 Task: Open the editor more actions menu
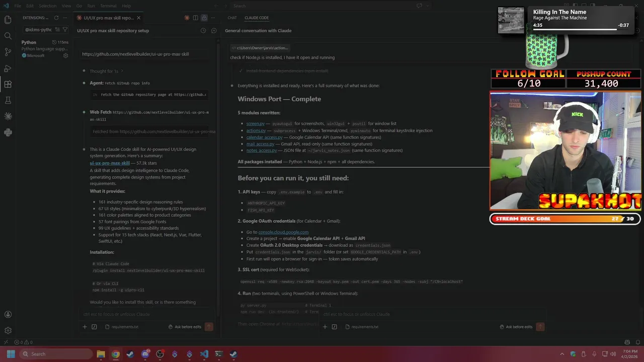tap(212, 18)
